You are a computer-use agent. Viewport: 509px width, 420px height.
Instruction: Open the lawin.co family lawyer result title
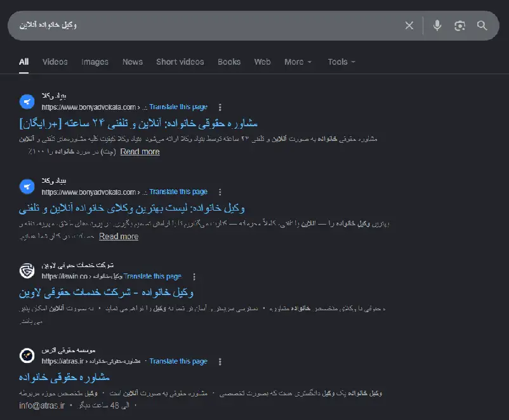point(106,292)
